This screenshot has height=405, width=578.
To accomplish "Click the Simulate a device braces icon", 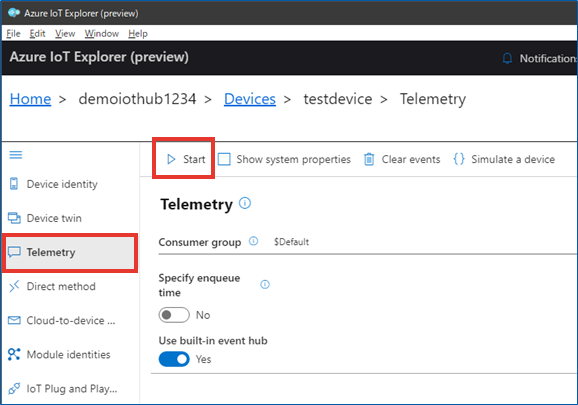I will coord(459,159).
